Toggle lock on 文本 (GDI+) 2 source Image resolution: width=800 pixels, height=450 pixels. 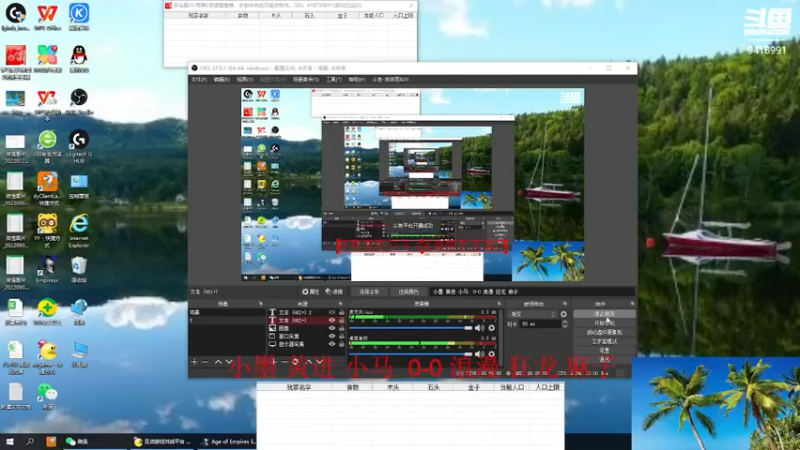(x=341, y=312)
